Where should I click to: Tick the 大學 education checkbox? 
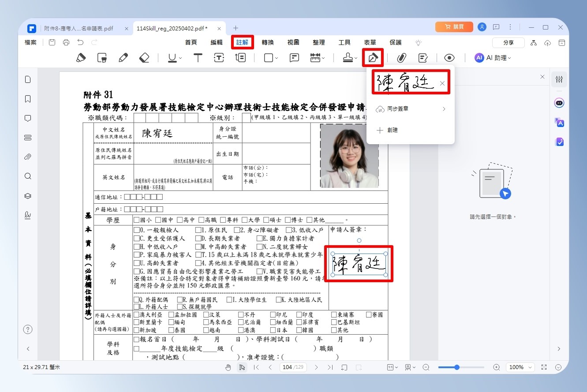click(245, 220)
